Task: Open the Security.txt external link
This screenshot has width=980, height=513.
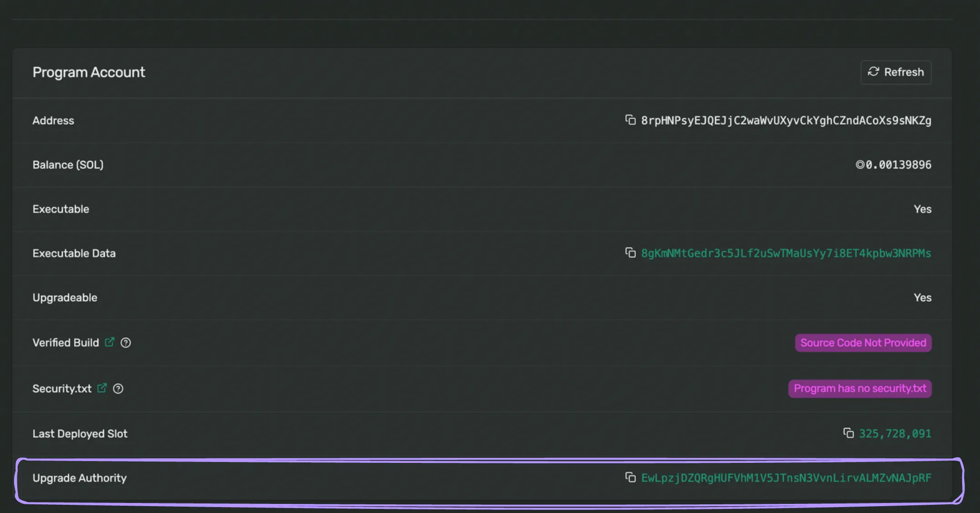Action: 102,388
